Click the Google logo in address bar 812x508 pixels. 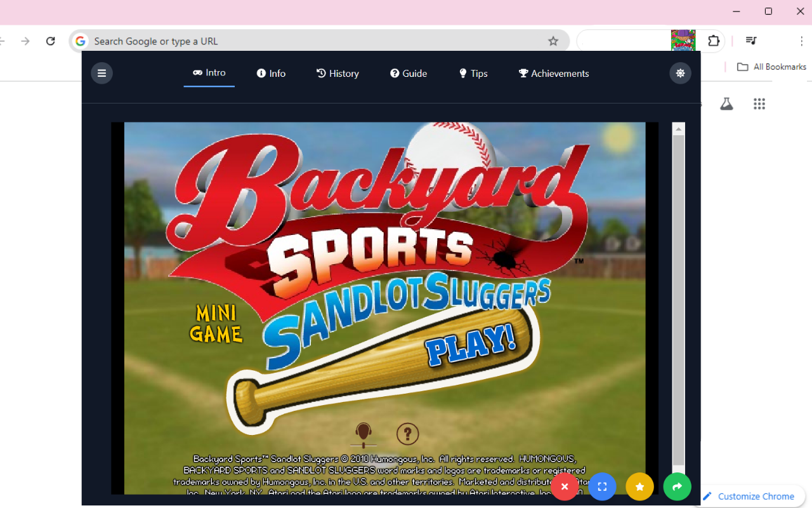coord(81,41)
